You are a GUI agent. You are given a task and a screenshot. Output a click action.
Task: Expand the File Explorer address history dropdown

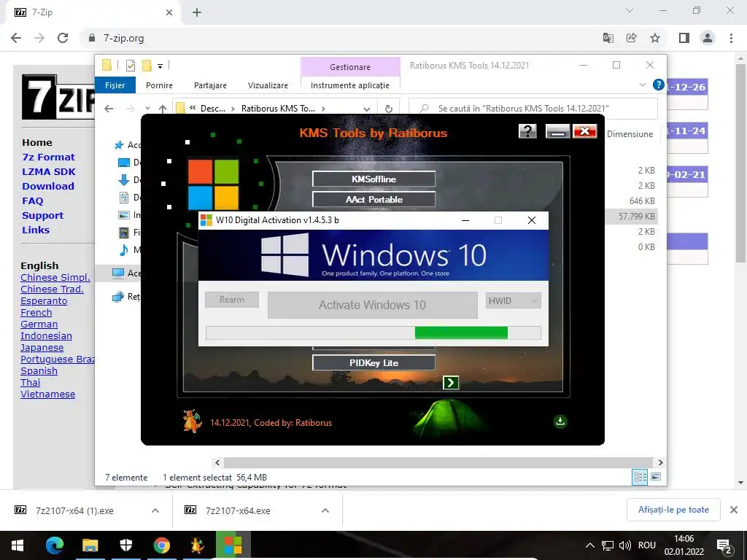pyautogui.click(x=366, y=109)
